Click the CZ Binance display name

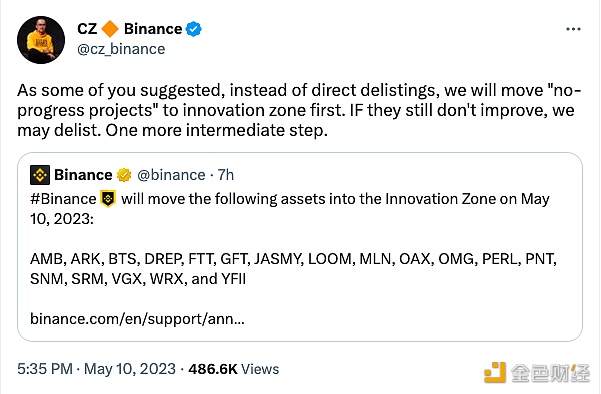[x=130, y=29]
